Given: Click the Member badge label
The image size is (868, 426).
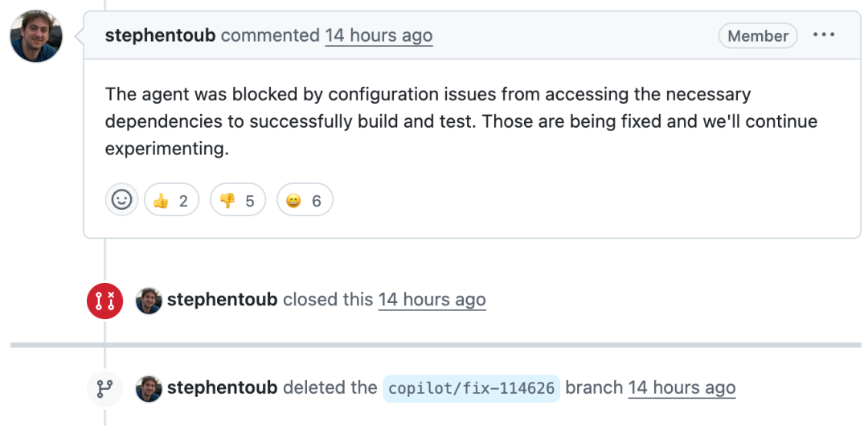Looking at the screenshot, I should 757,36.
